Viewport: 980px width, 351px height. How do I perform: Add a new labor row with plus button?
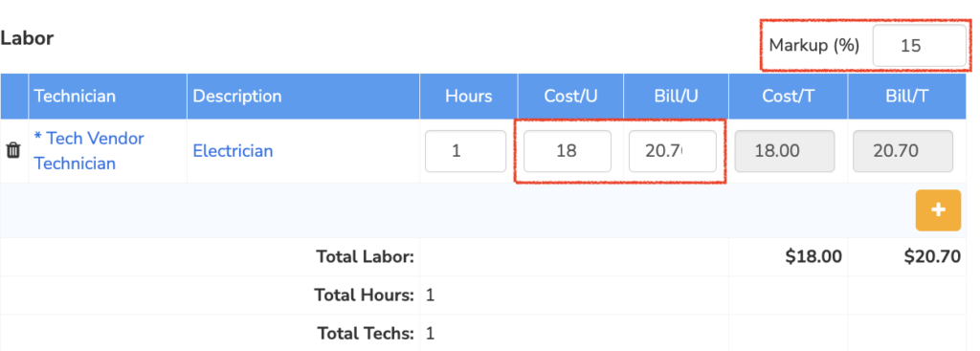[938, 210]
